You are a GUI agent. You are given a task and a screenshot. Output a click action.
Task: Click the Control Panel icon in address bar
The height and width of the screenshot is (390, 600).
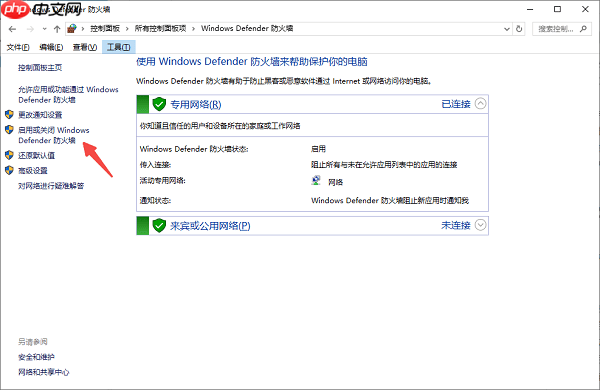[72, 29]
